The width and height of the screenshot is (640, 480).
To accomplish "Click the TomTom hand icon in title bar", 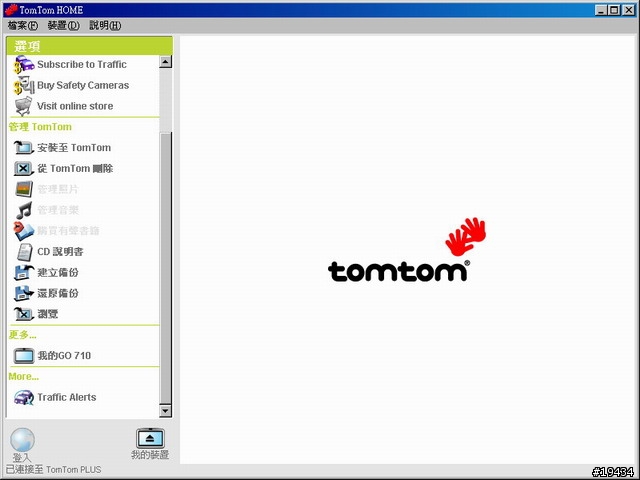I will (11, 10).
